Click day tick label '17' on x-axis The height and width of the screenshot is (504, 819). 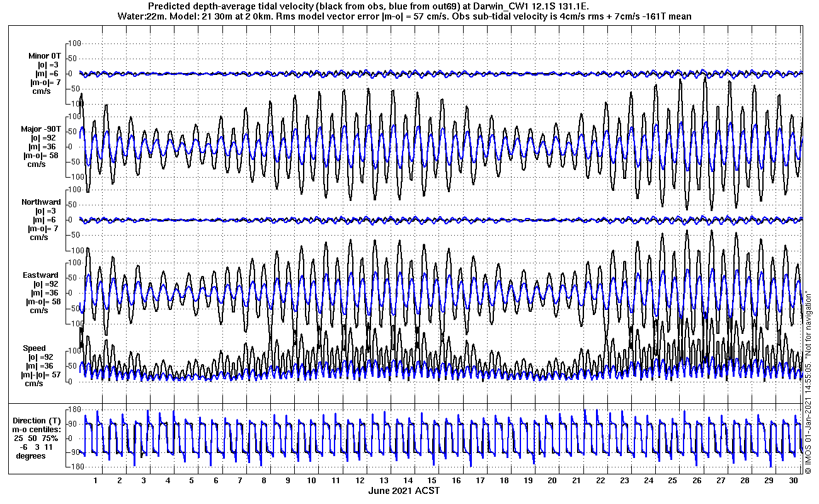(x=480, y=481)
